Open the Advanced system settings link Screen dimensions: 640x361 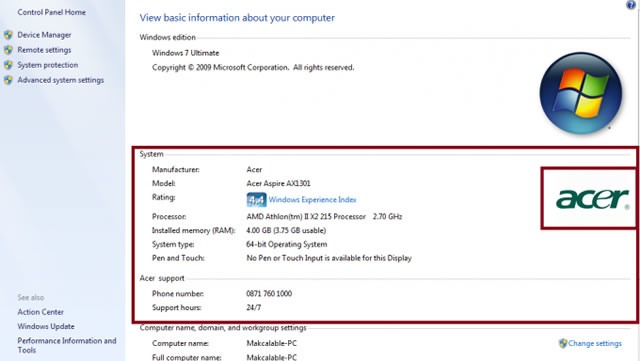(60, 80)
